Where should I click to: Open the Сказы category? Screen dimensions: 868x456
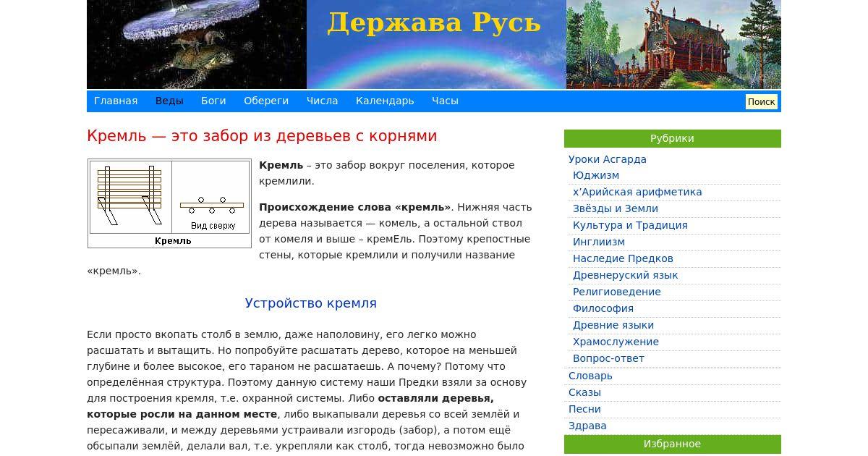pyautogui.click(x=584, y=392)
